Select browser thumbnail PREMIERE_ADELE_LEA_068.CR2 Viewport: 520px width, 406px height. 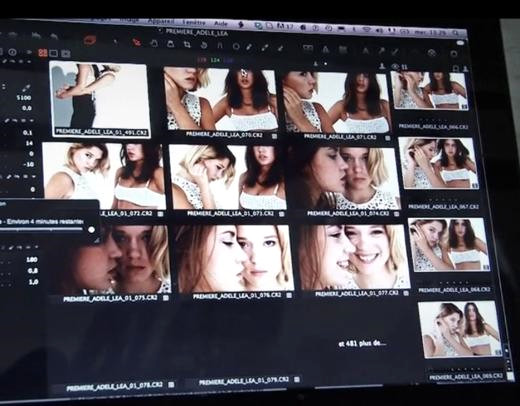449,245
